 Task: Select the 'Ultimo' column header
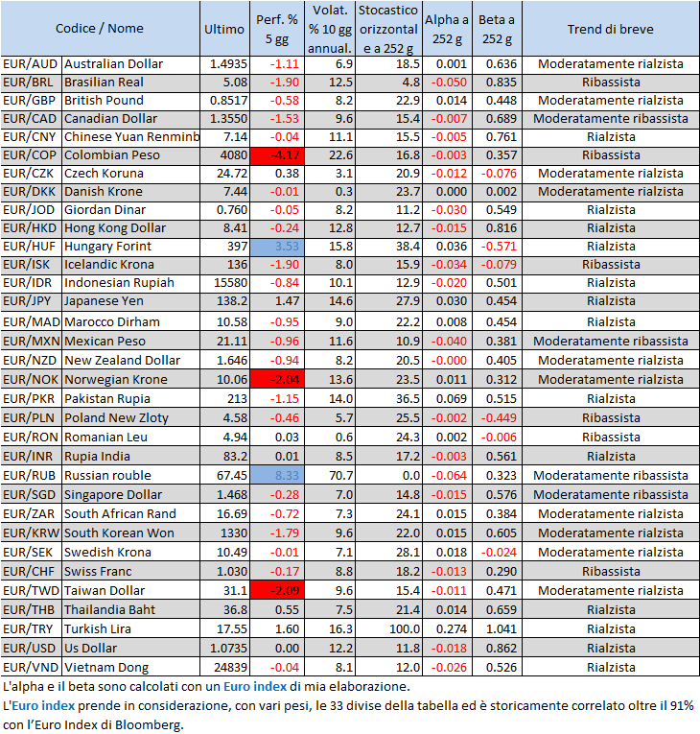(x=224, y=29)
